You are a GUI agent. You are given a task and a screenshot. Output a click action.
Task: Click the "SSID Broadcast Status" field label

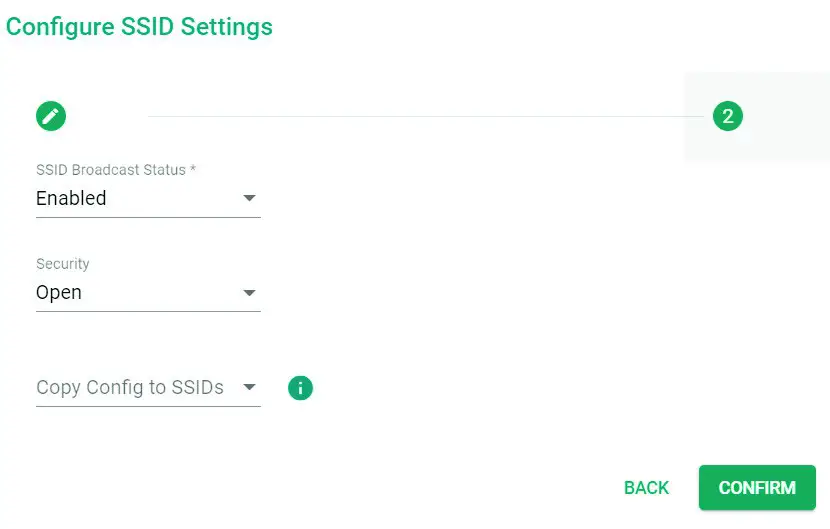pyautogui.click(x=110, y=170)
